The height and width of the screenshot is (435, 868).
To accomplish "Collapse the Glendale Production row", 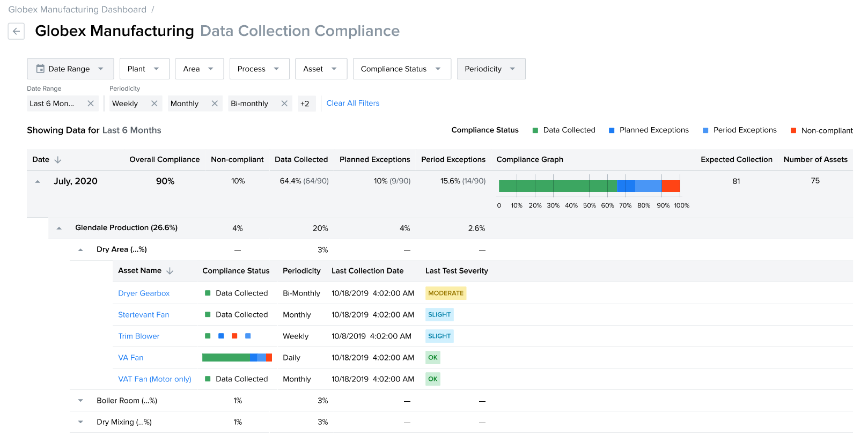I will coord(59,228).
